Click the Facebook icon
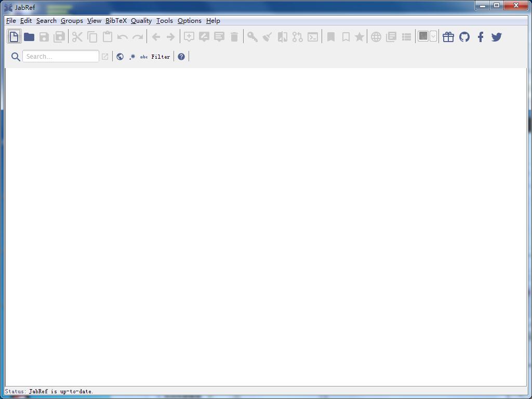This screenshot has height=399, width=532. 481,37
